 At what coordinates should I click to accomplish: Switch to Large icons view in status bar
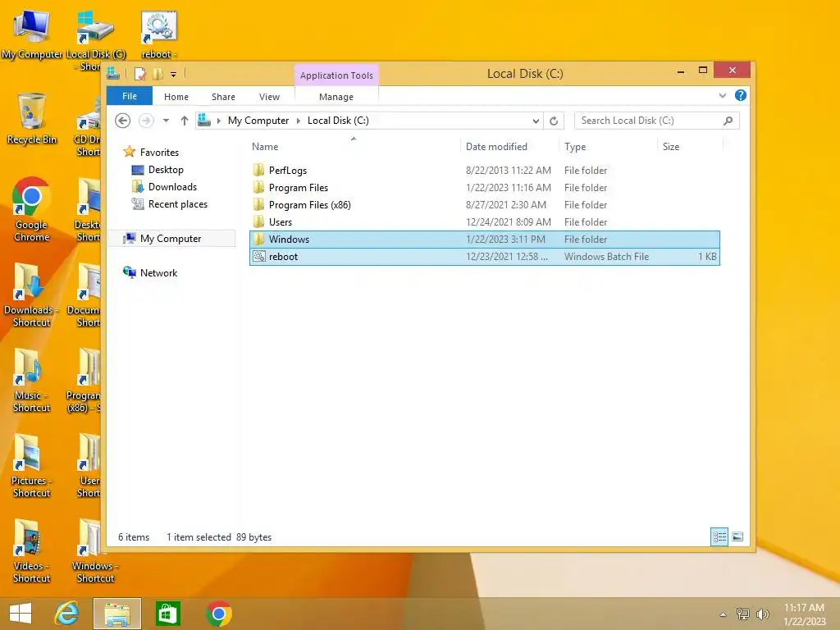coord(737,536)
